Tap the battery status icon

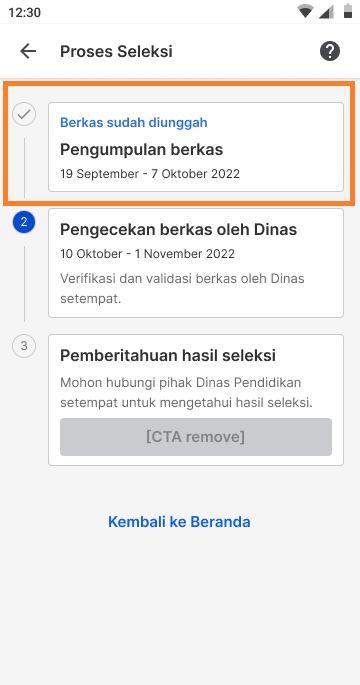tap(348, 11)
